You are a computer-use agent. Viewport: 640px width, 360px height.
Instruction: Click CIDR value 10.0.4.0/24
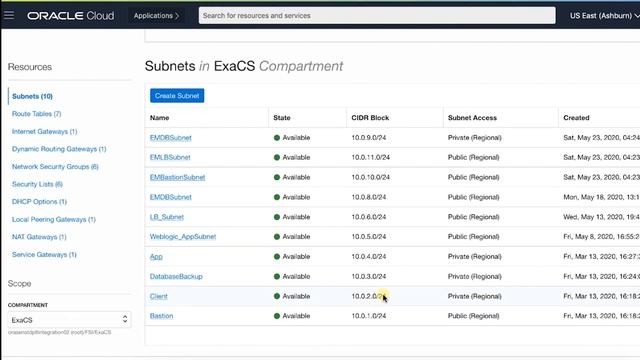(x=369, y=257)
